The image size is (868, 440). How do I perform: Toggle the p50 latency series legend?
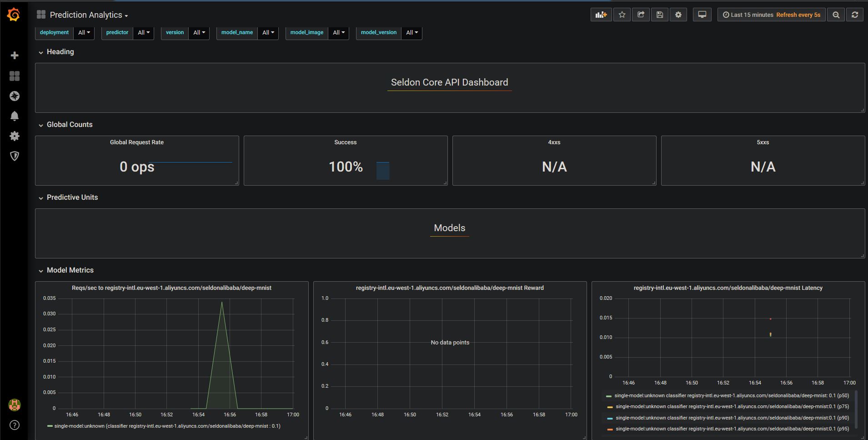[x=731, y=396]
